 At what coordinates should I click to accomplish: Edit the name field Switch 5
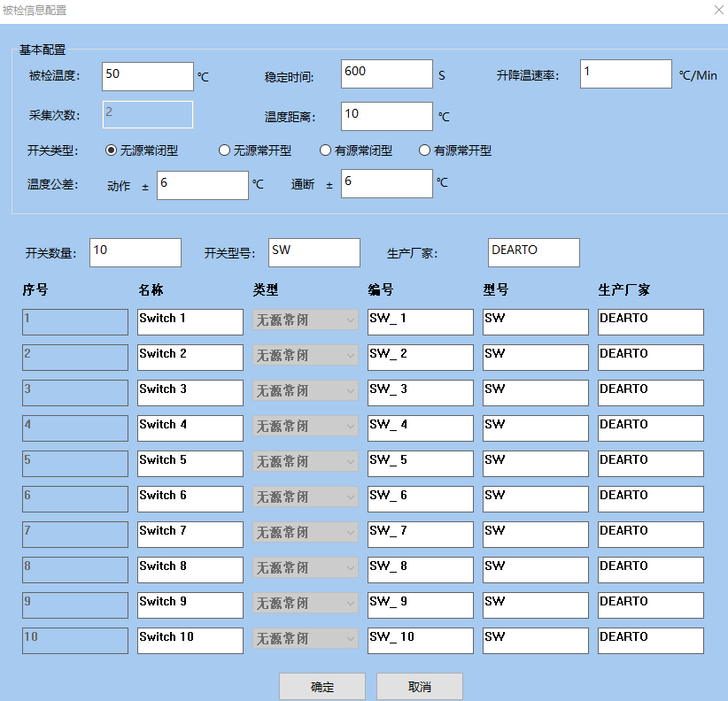click(190, 464)
